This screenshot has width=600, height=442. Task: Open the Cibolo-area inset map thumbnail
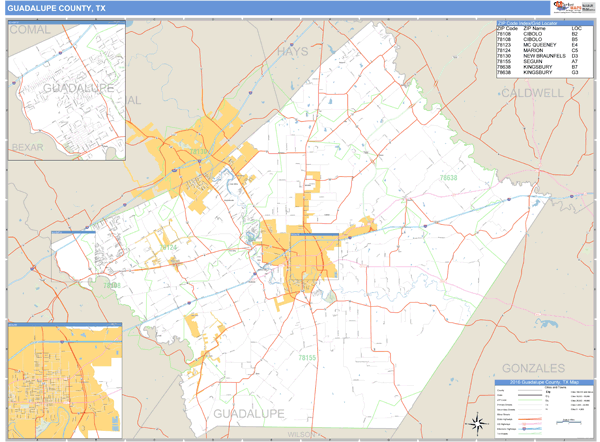coord(67,90)
